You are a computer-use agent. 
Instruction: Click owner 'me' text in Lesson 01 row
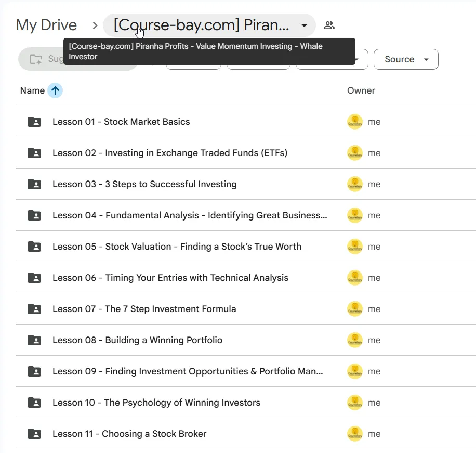pos(374,122)
